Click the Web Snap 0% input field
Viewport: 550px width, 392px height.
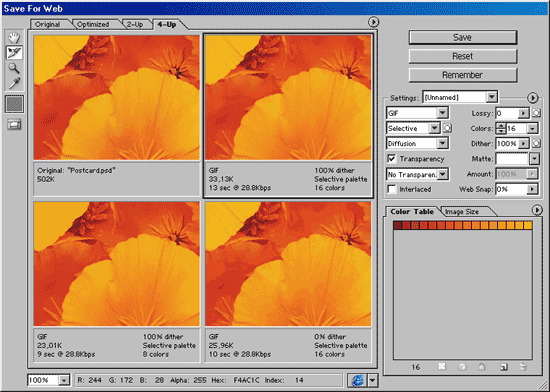(511, 189)
